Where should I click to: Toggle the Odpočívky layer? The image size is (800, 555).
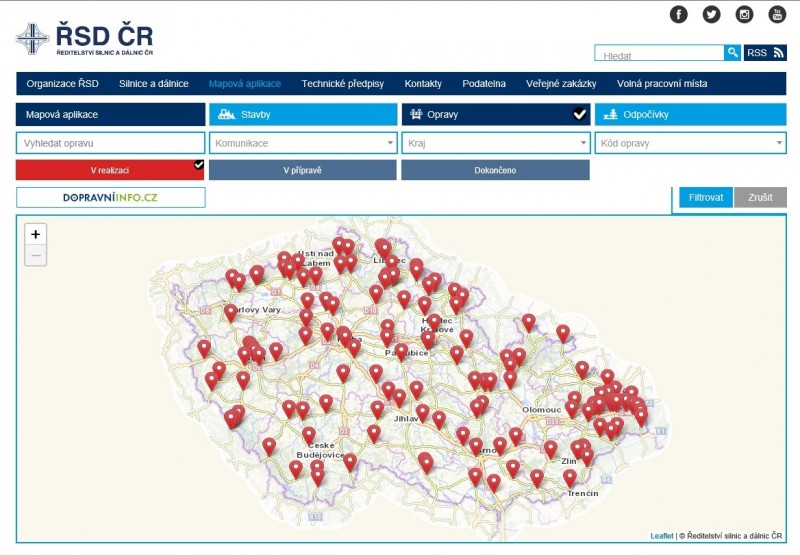pyautogui.click(x=690, y=114)
